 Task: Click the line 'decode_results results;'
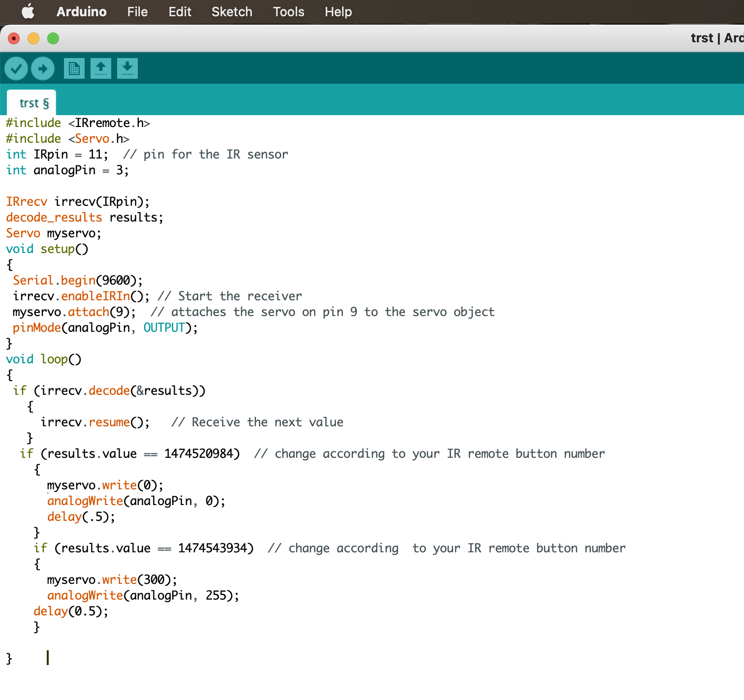pos(85,218)
